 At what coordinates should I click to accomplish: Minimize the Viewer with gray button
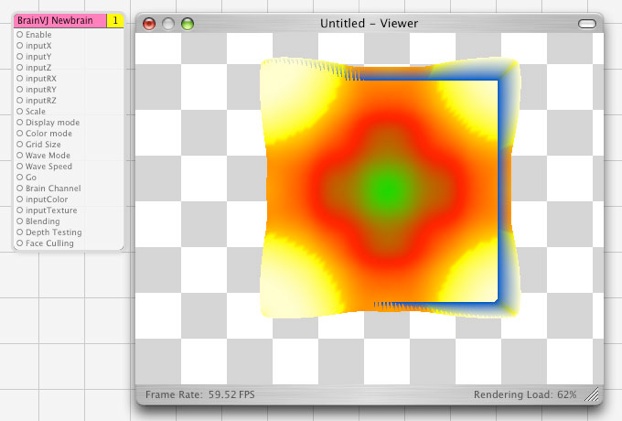168,24
